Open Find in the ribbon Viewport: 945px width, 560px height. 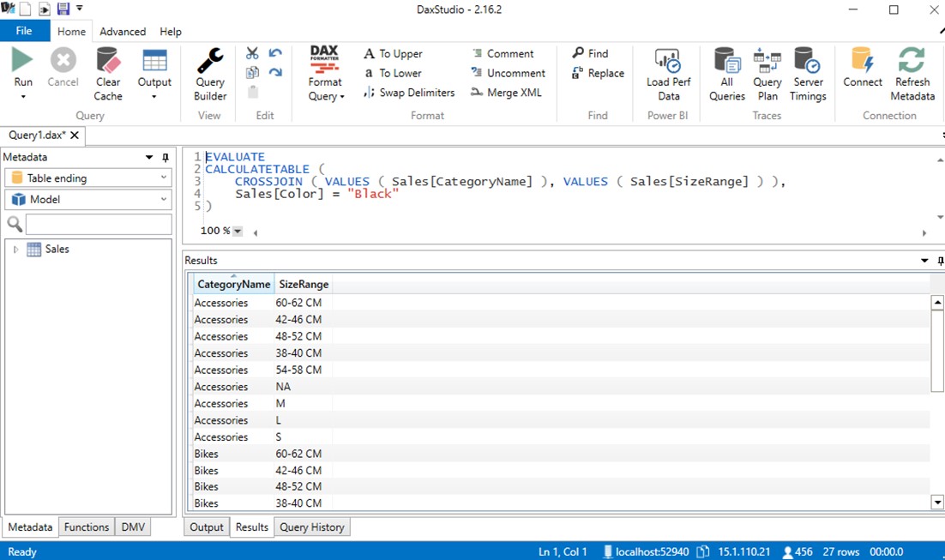(591, 53)
